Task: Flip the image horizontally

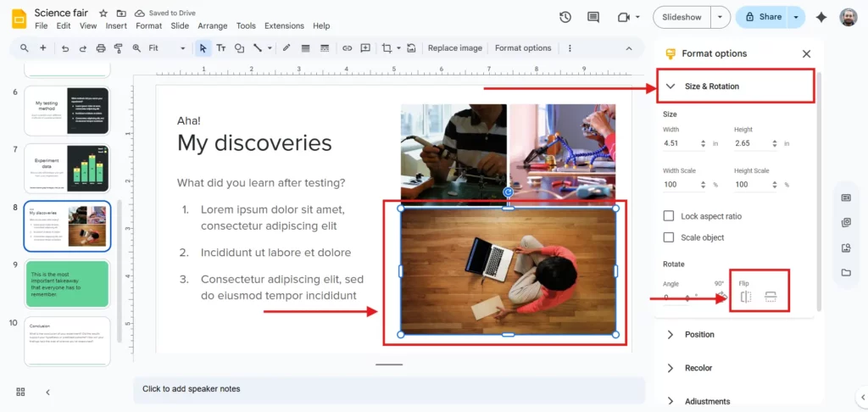Action: click(746, 297)
